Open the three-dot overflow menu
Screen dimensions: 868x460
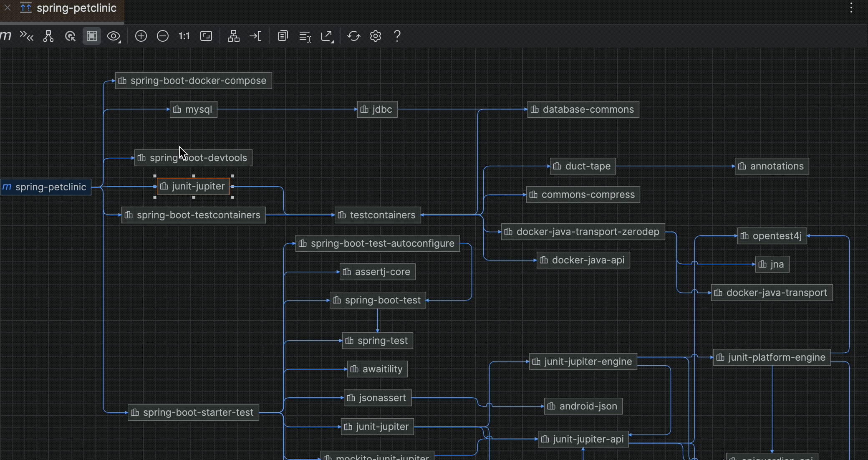pos(851,8)
